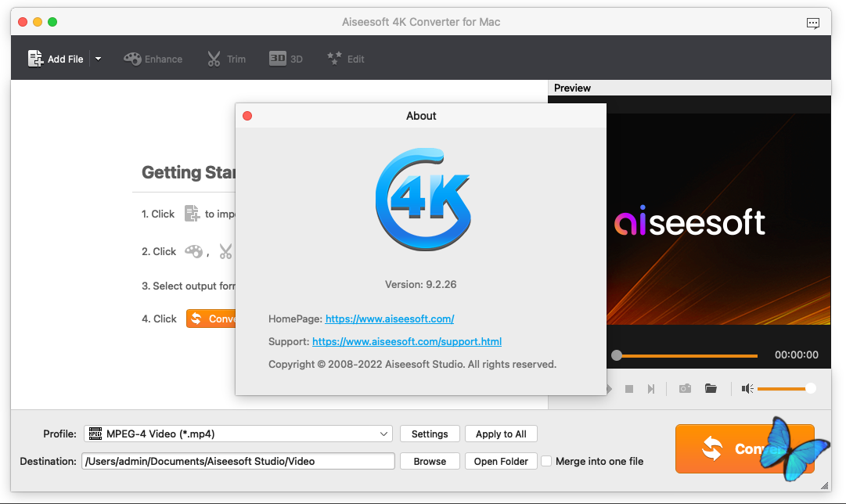Open the aiseesoft.com homepage link

tap(390, 319)
